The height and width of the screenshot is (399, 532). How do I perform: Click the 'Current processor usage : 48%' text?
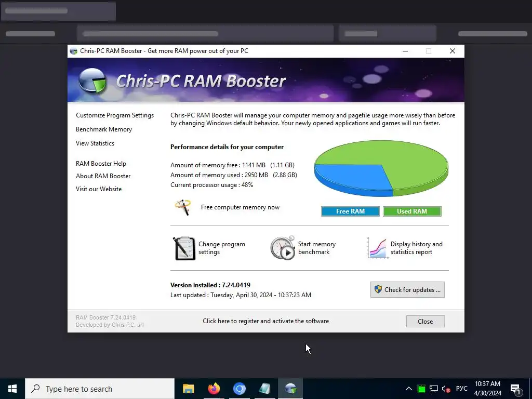[x=212, y=185]
